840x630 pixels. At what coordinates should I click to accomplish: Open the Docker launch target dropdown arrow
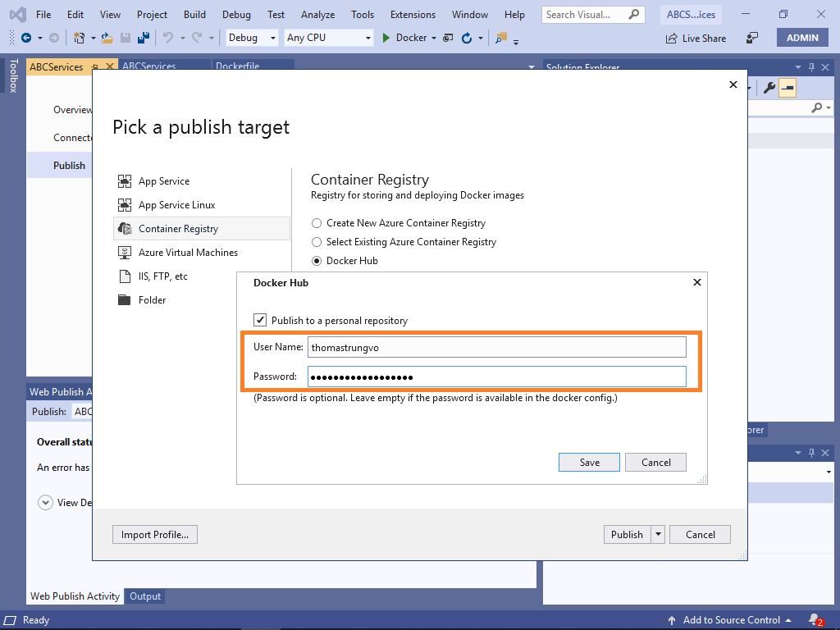pyautogui.click(x=433, y=38)
